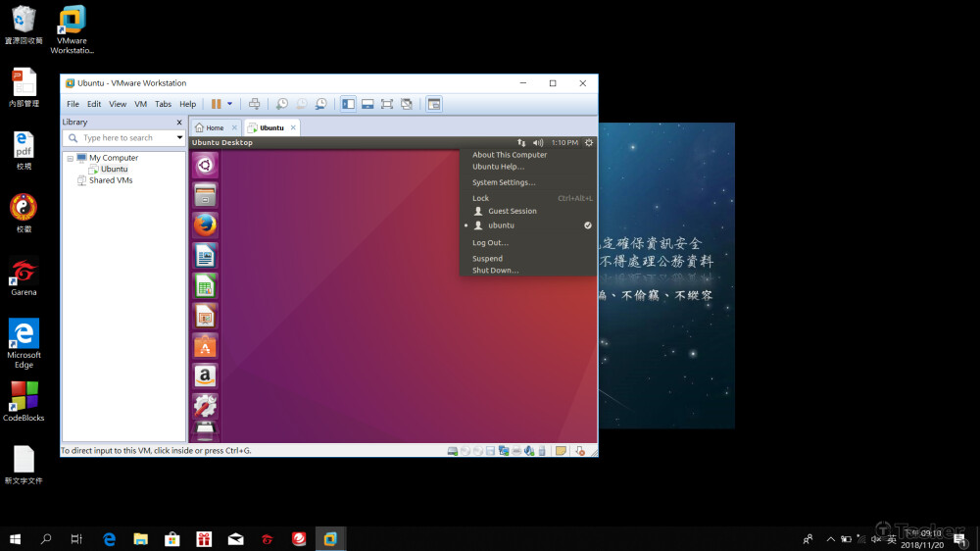Toggle full screen mode in toolbar
Screen dimensions: 980x551
pos(387,104)
